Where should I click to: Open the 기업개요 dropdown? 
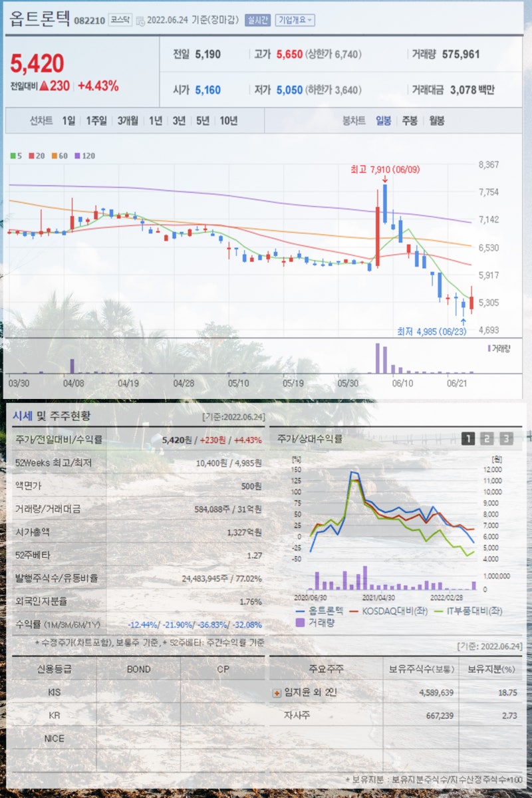(x=295, y=21)
